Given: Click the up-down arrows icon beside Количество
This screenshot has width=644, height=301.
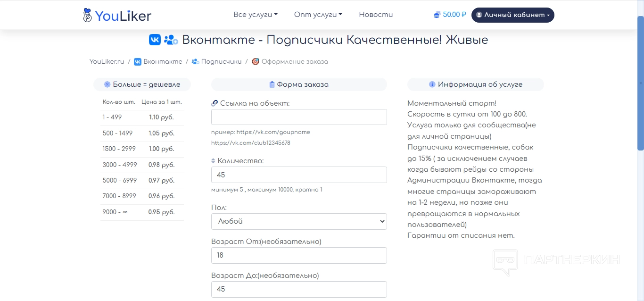Looking at the screenshot, I should pyautogui.click(x=213, y=161).
